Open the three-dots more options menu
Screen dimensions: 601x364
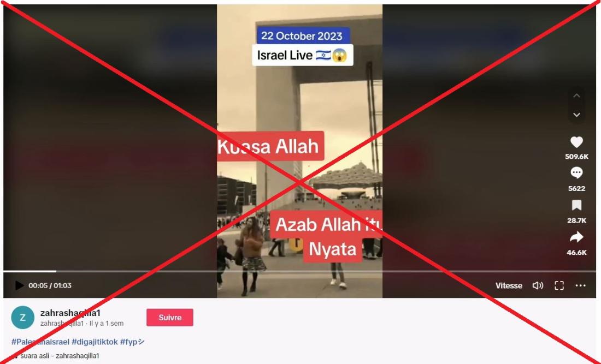(x=580, y=285)
